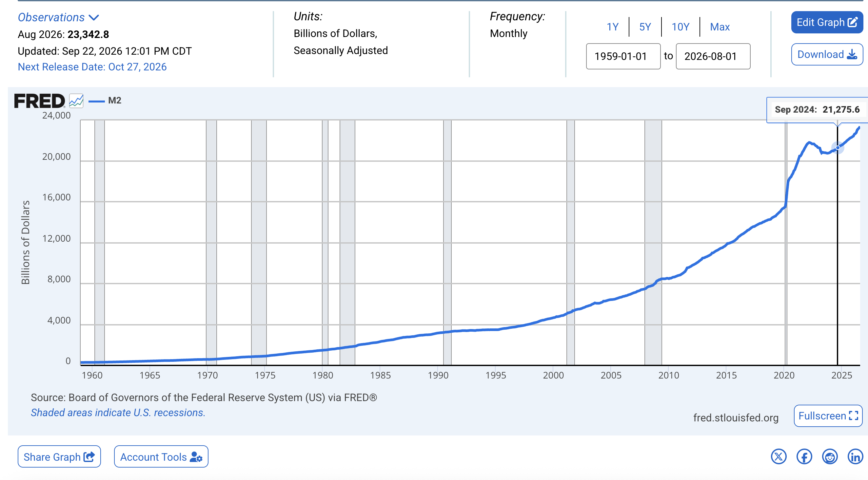Share the graph on Reddit

(x=830, y=457)
